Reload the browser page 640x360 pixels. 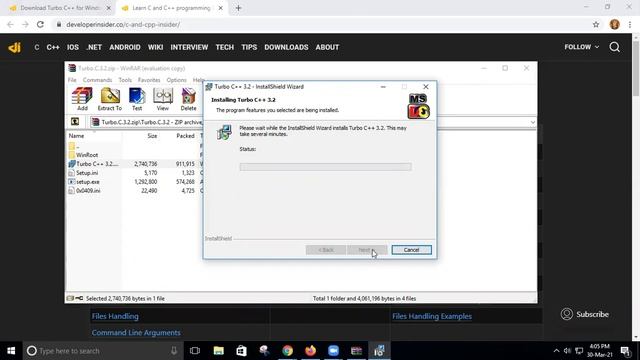(x=40, y=24)
